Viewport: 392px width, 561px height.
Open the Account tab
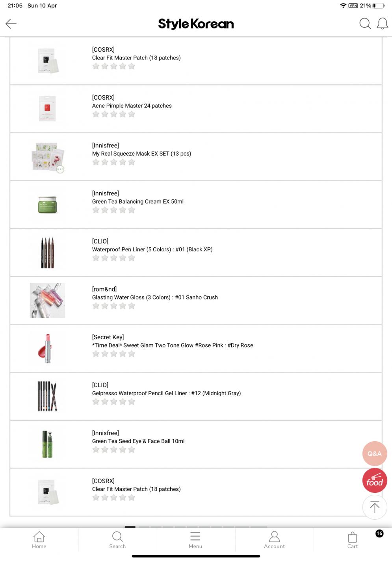point(274,540)
